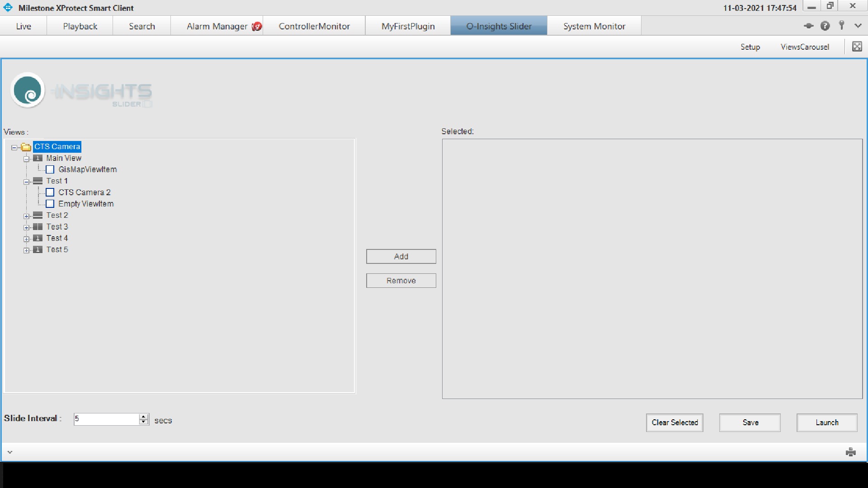Click the red alarm count badge
This screenshot has height=488, width=868.
257,26
